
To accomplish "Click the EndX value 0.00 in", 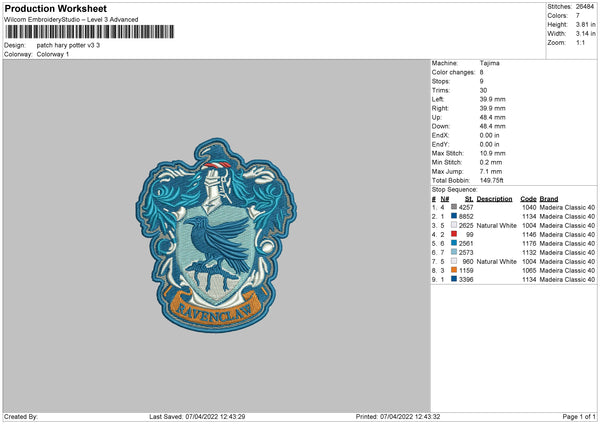I will (489, 135).
